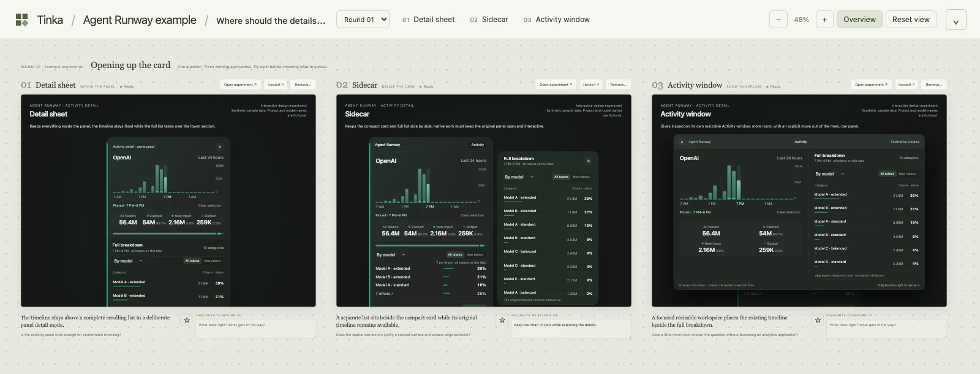Zoom in with the plus button
This screenshot has height=374, width=980.
click(824, 20)
